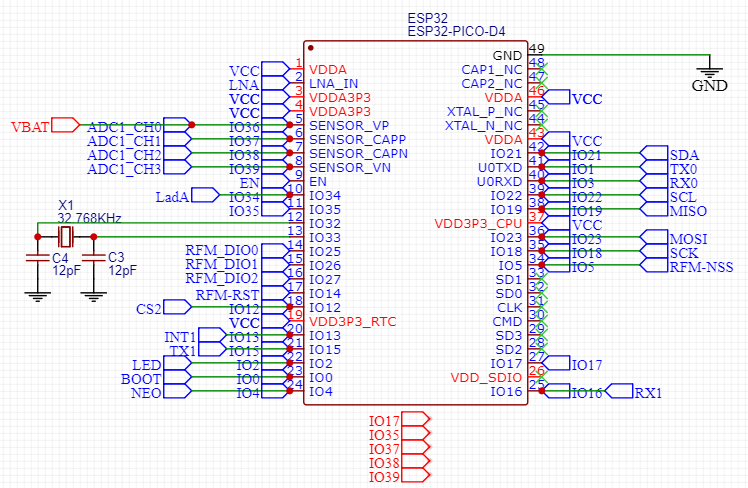Select the ESP32-PICO-D4 part name text
Screen dimensions: 748x488
coord(456,31)
